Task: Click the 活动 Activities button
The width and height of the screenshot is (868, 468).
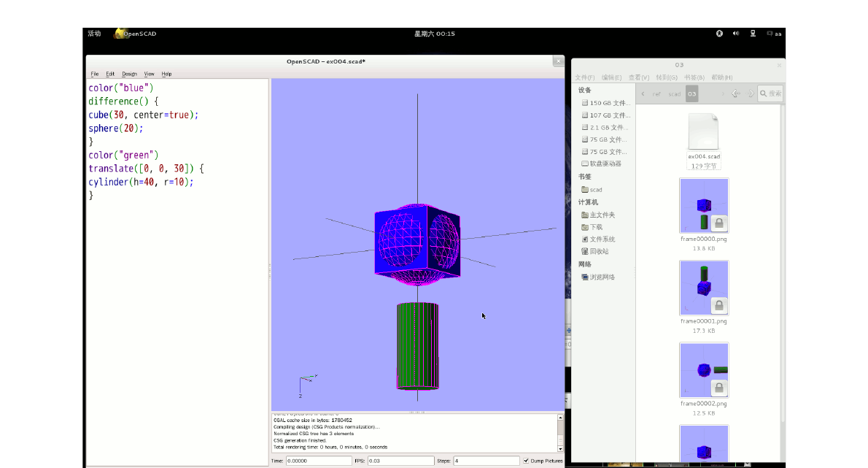Action: pyautogui.click(x=94, y=34)
